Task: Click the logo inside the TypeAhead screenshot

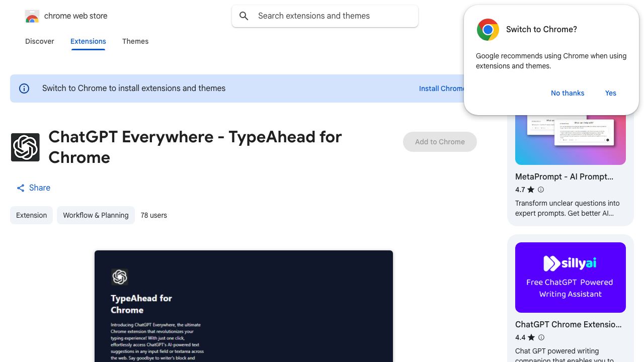Action: [x=120, y=277]
